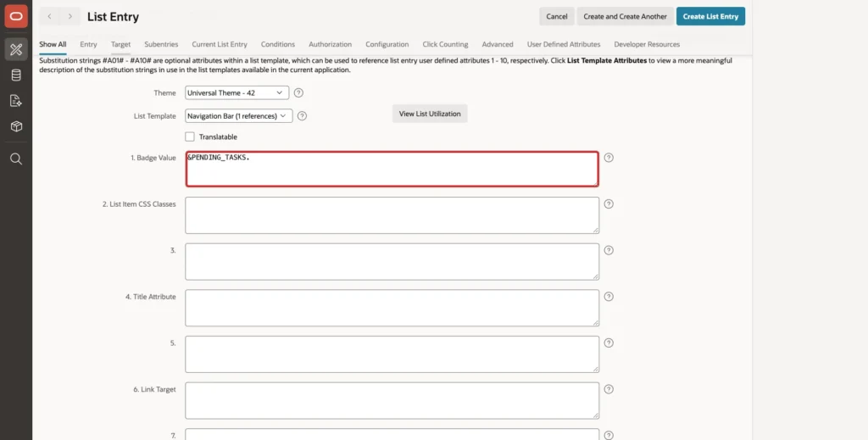
Task: Open help icon for attribute 3
Action: pyautogui.click(x=609, y=250)
